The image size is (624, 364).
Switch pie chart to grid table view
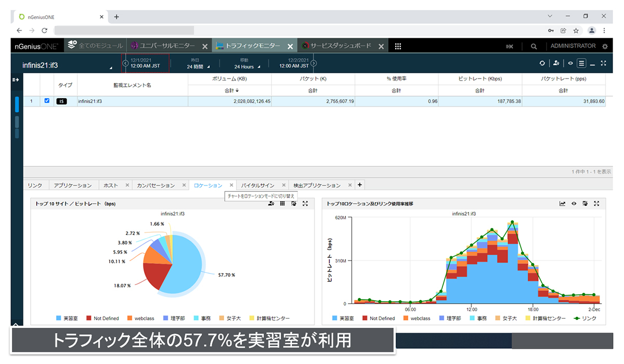(282, 203)
